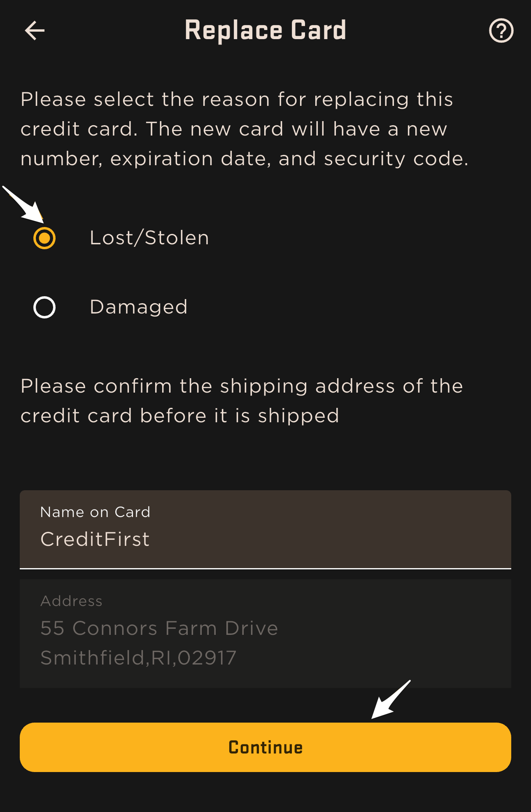Viewport: 531px width, 812px height.
Task: Select the Lost/Stolen radio button
Action: (x=44, y=238)
